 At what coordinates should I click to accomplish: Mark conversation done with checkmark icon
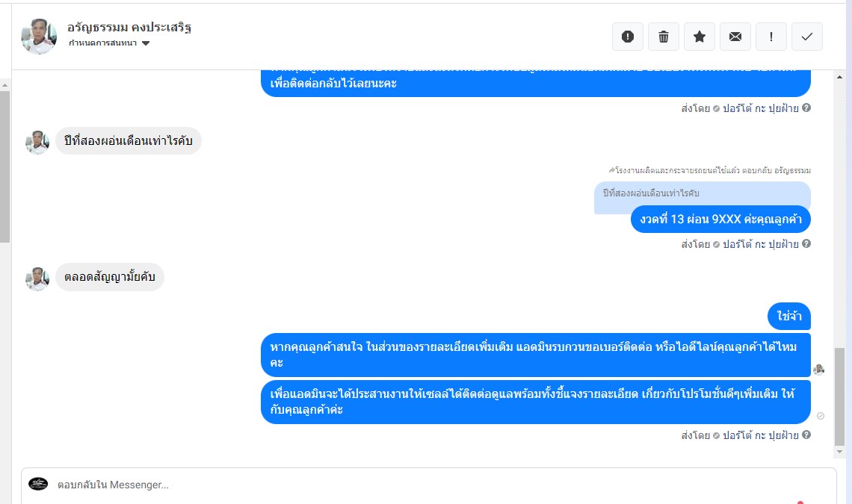click(x=807, y=37)
